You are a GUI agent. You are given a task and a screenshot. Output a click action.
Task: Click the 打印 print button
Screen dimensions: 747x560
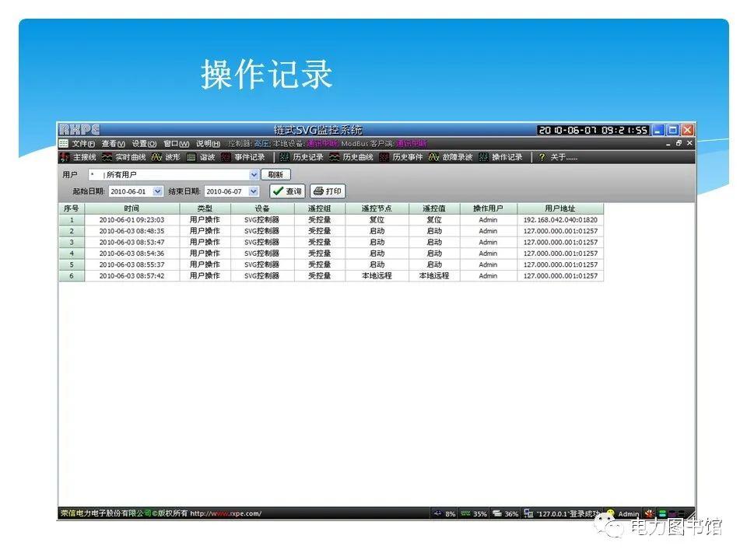pos(328,191)
